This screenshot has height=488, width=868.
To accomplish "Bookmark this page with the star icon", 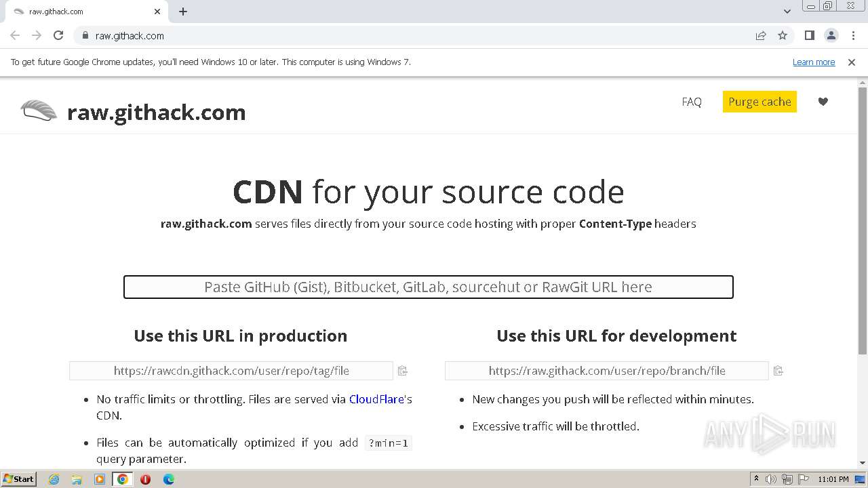I will click(783, 35).
